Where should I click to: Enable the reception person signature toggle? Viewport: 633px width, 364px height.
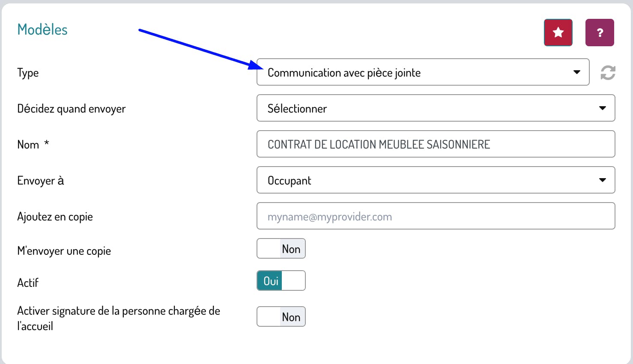[x=281, y=317]
